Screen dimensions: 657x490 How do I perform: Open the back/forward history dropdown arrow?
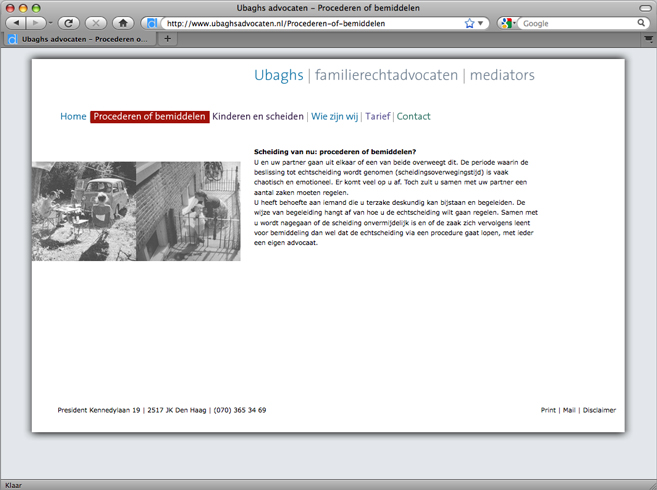click(x=50, y=23)
